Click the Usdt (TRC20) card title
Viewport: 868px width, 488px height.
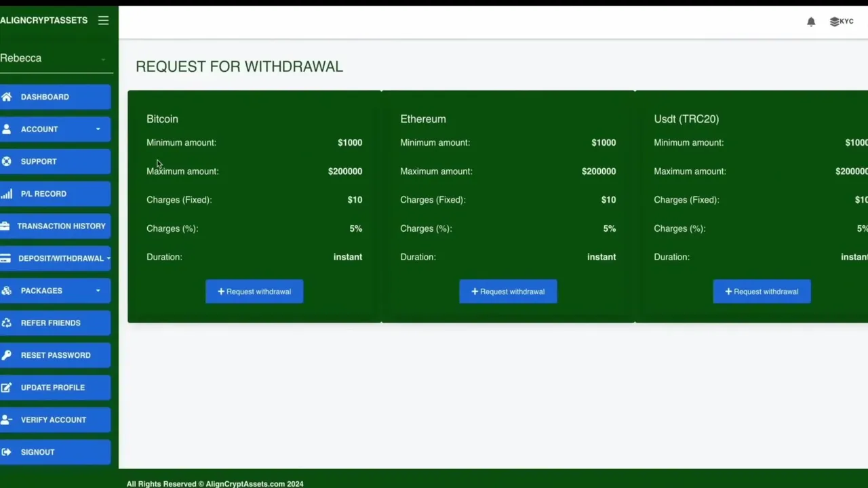click(686, 119)
